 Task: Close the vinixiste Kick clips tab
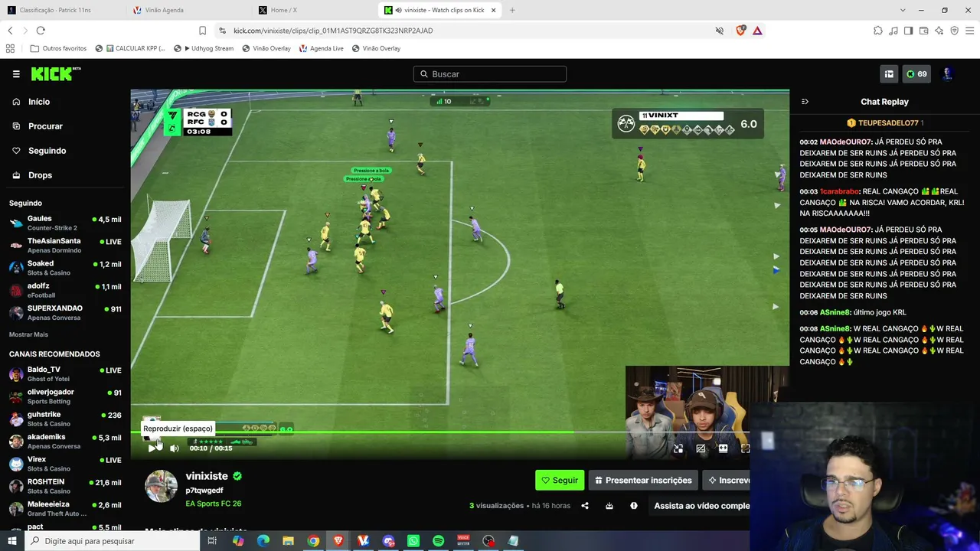[493, 10]
